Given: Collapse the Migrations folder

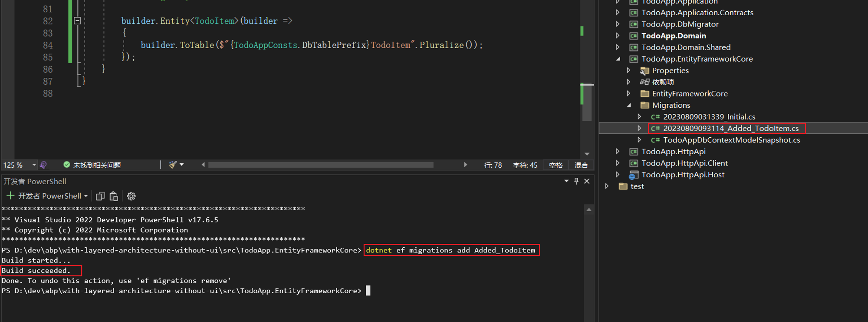Looking at the screenshot, I should (x=629, y=105).
